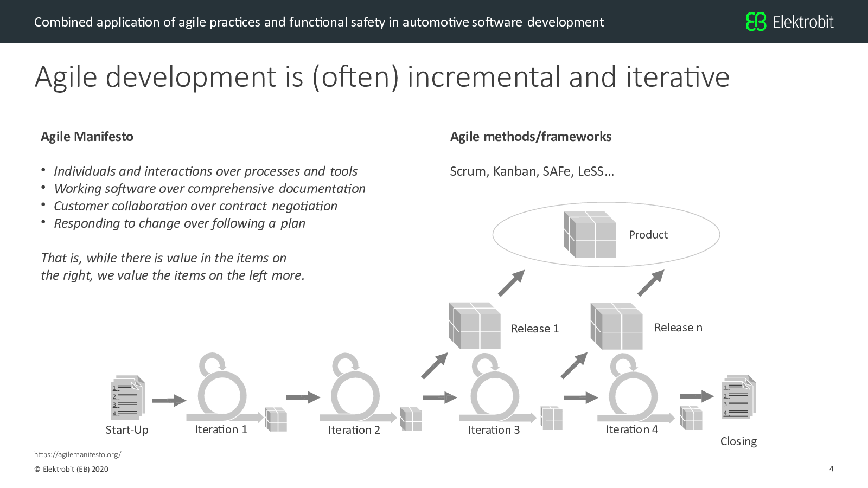Click the small cube after Iteration 1
This screenshot has width=868, height=488.
pos(276,419)
